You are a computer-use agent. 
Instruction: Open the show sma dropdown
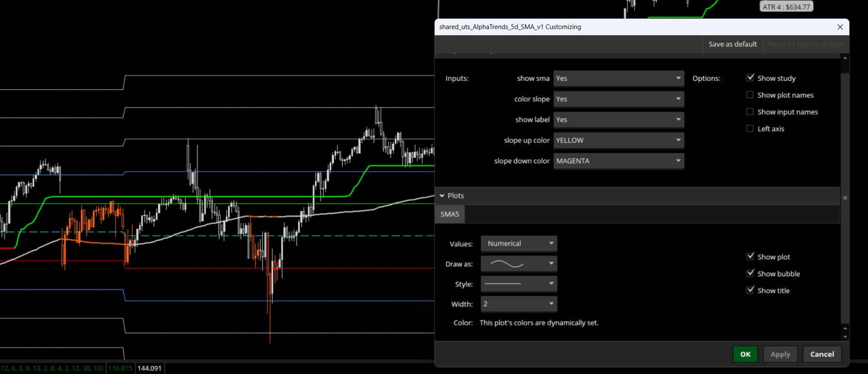point(619,79)
